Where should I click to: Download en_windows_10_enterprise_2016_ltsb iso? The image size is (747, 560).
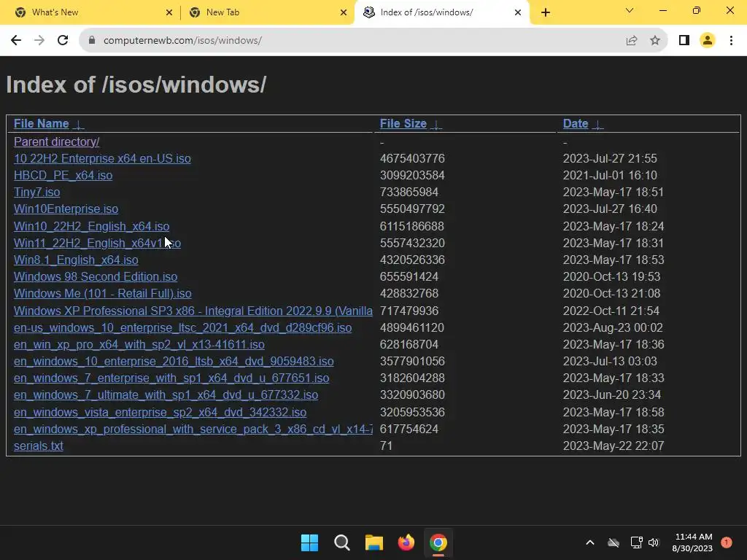[x=174, y=362]
